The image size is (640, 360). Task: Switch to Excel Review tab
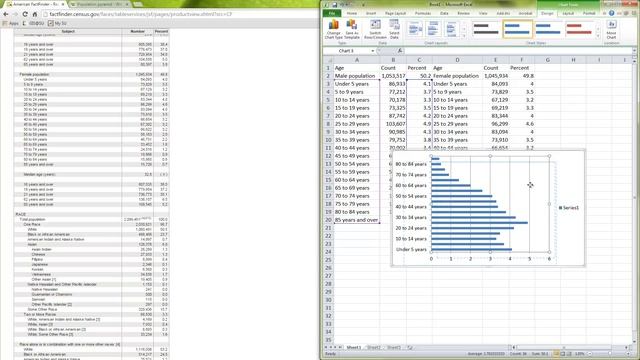(463, 13)
